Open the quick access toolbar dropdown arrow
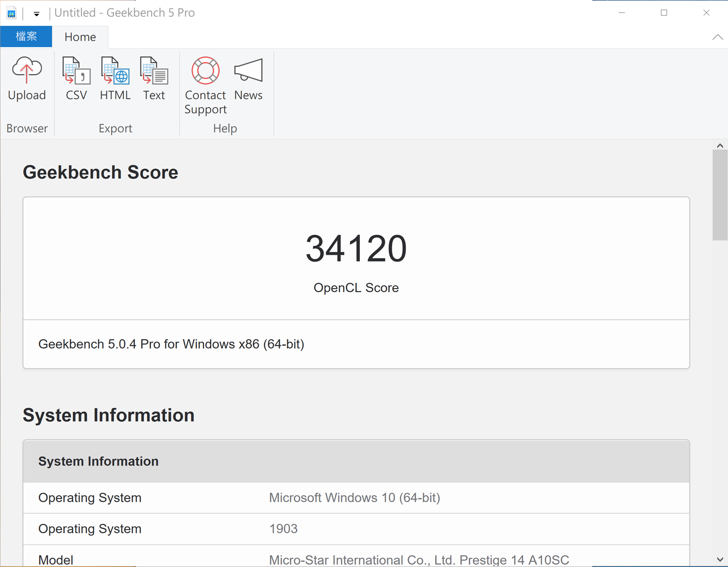The height and width of the screenshot is (567, 728). [x=36, y=14]
